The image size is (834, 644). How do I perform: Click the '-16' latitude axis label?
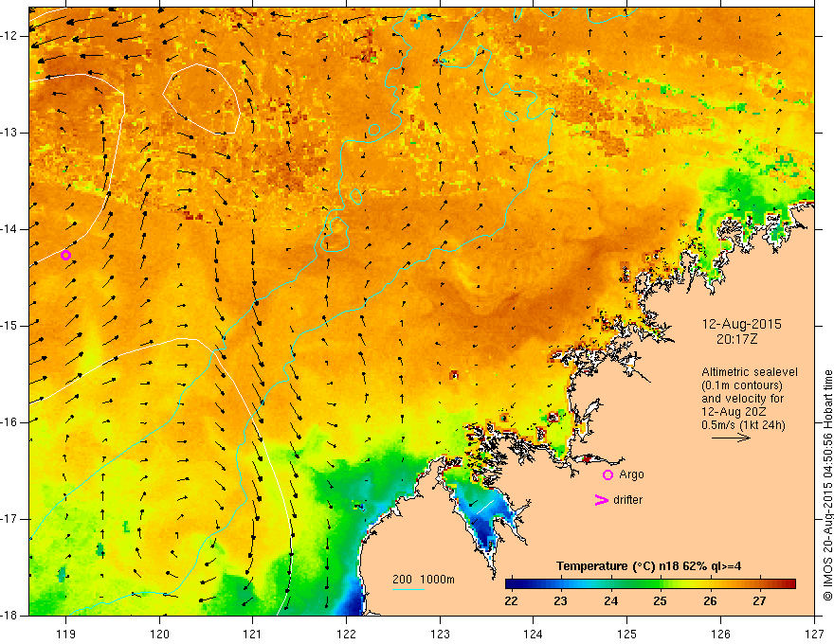pos(9,422)
